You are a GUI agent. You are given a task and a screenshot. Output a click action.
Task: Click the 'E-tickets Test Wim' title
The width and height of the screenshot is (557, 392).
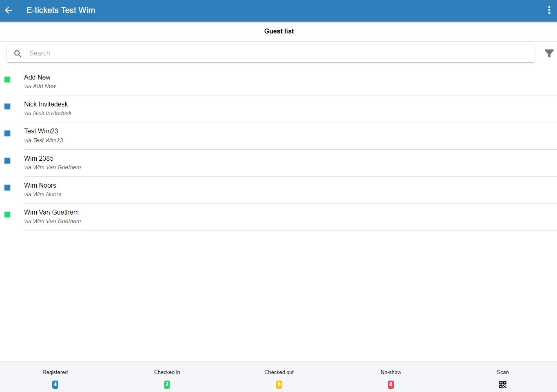(x=61, y=10)
